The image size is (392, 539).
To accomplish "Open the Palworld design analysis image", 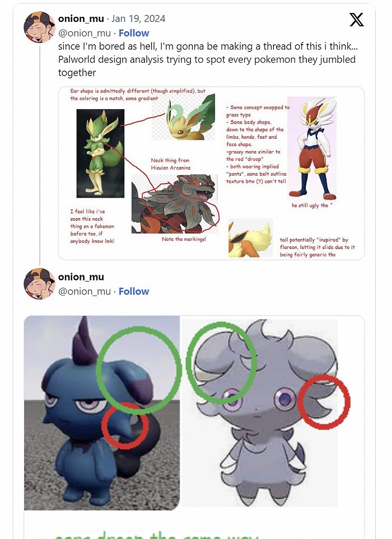I will (211, 174).
